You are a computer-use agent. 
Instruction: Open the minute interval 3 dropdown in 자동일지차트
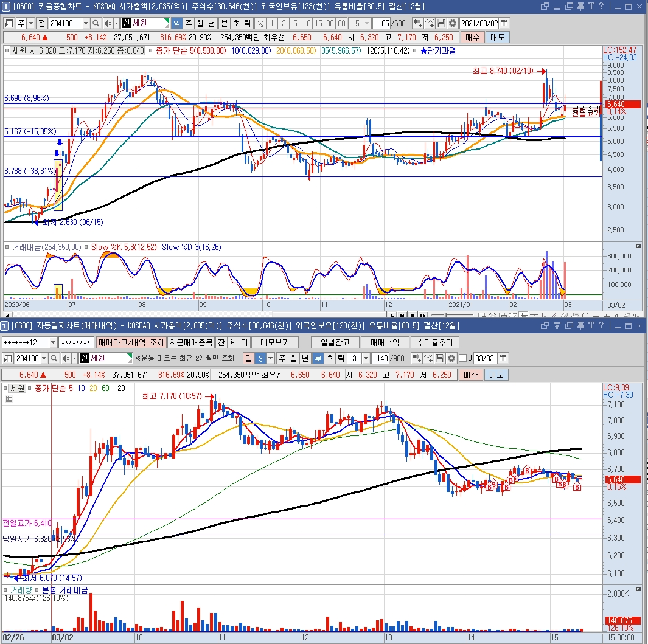point(366,358)
